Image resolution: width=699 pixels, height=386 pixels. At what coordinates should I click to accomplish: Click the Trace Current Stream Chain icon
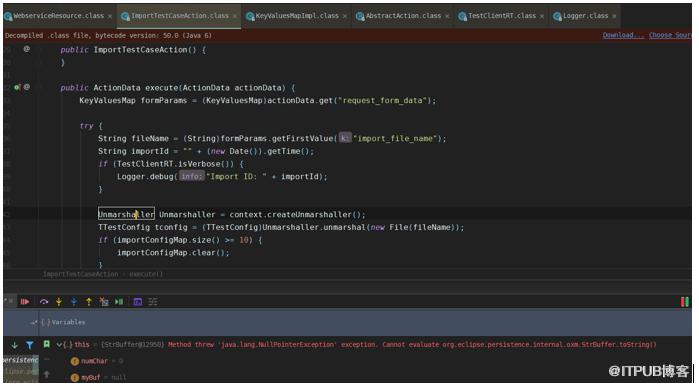(153, 302)
